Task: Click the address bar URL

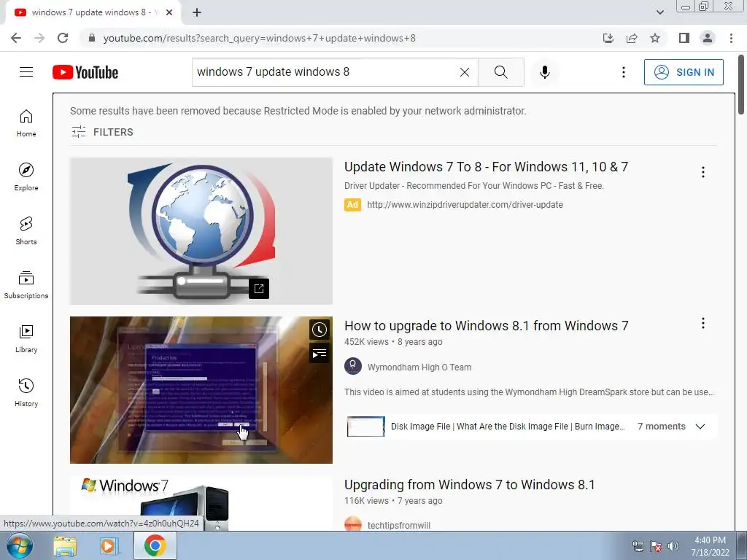Action: coord(259,38)
